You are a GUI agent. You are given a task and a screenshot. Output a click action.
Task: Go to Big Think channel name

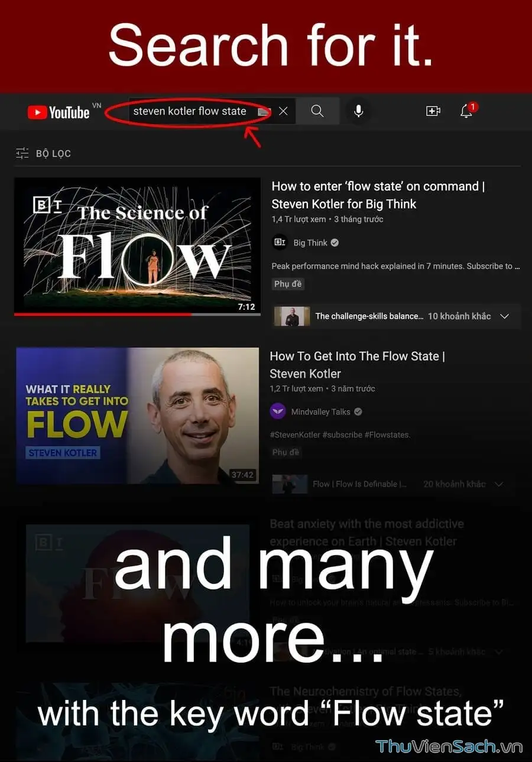tap(310, 242)
